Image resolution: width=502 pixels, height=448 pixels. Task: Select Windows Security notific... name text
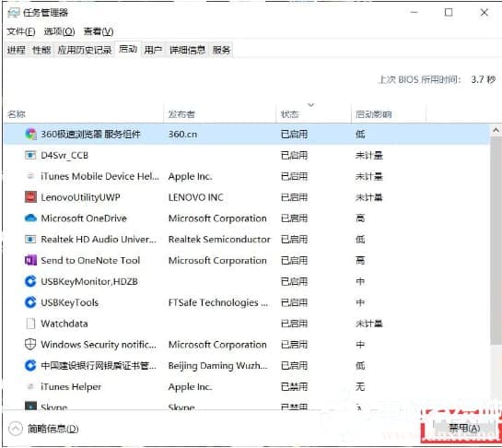point(99,345)
